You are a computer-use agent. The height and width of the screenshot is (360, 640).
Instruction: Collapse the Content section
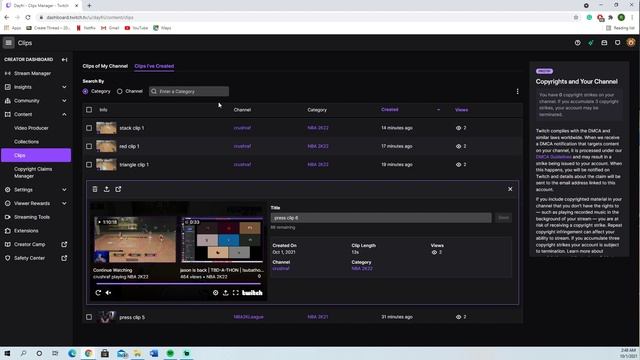(64, 114)
